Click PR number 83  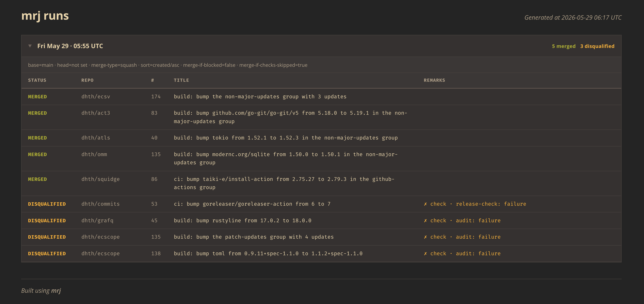coord(154,113)
